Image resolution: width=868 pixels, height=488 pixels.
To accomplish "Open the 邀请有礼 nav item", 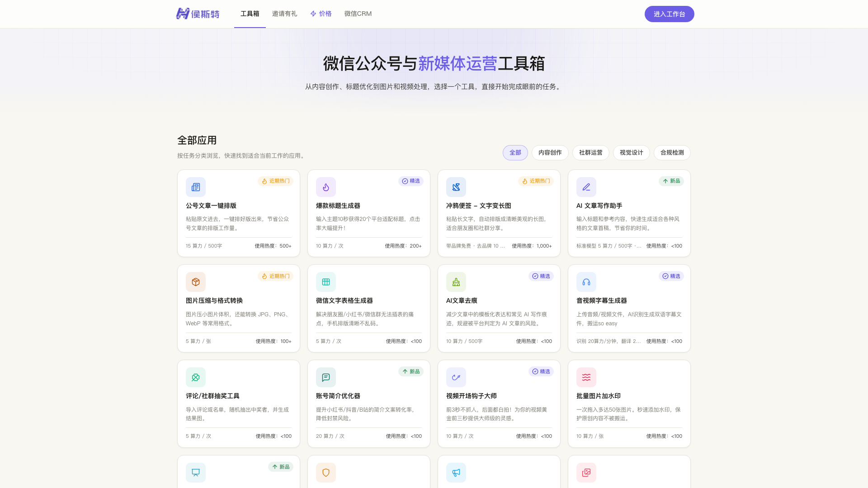I will (x=284, y=14).
